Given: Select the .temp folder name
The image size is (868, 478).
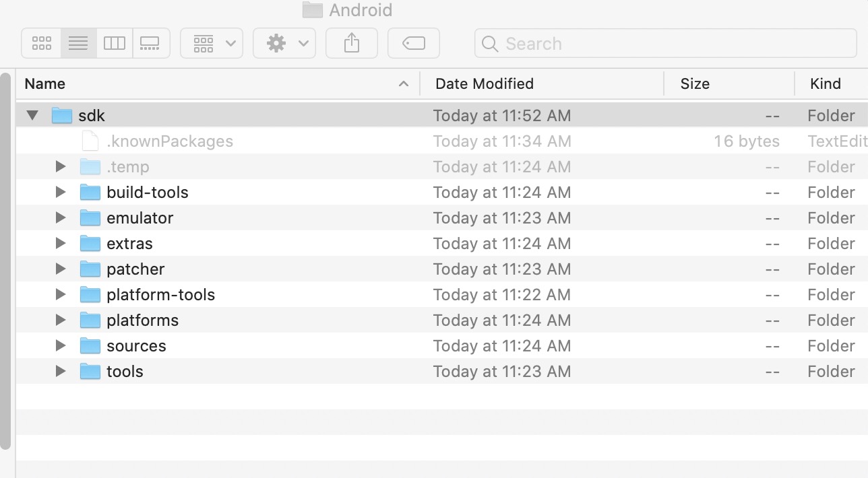Looking at the screenshot, I should pos(128,167).
